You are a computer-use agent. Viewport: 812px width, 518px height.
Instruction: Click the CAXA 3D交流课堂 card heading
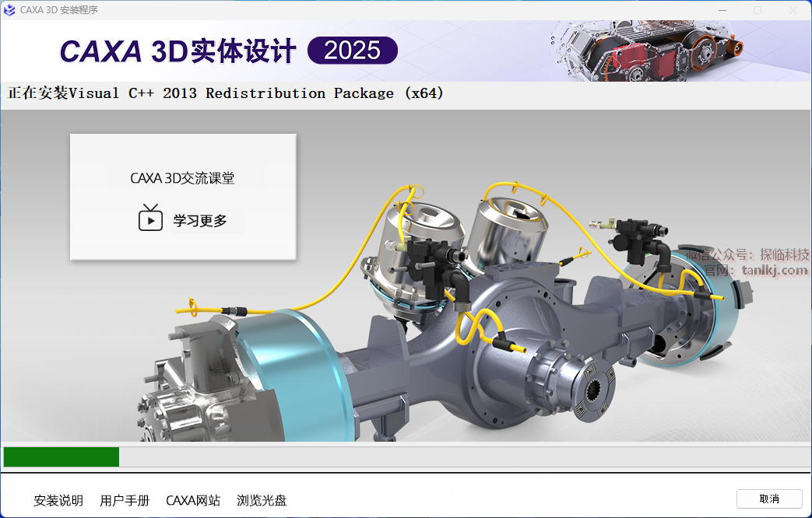(x=182, y=178)
